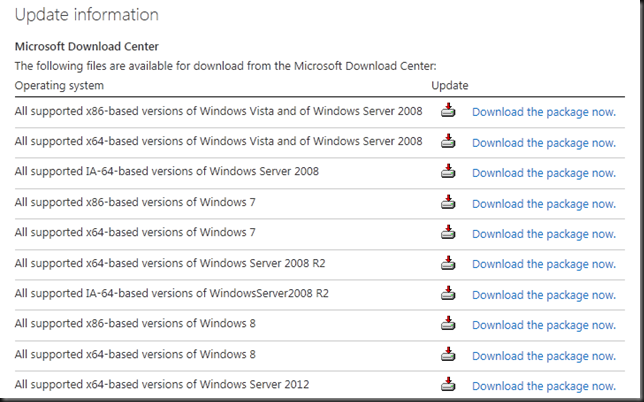This screenshot has width=644, height=402.
Task: Click text 'x64-based versions of Windows Server 2012'
Action: tap(198, 385)
